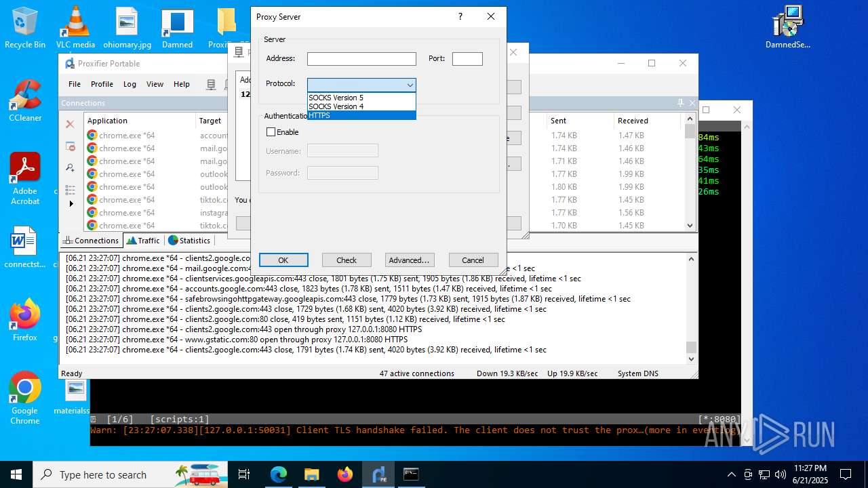Confirm the Proxy Server dialog with OK
Screen dimensions: 868x488
(x=283, y=260)
